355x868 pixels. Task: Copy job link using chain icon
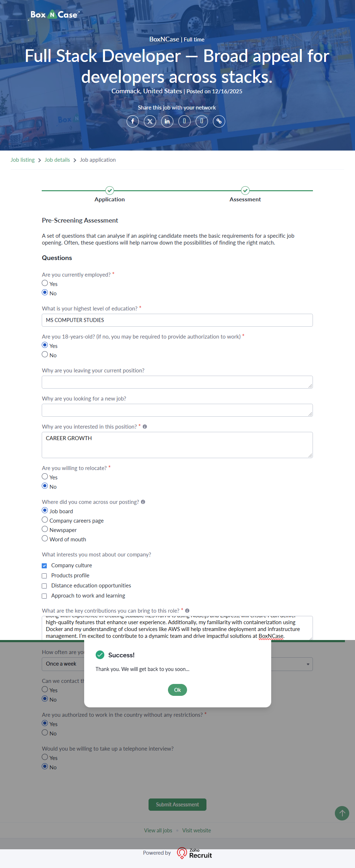[219, 121]
